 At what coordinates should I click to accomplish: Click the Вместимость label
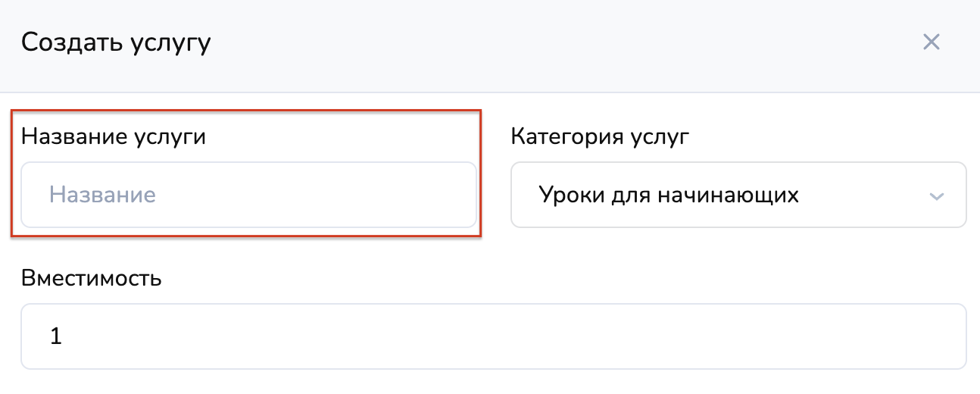click(x=92, y=278)
